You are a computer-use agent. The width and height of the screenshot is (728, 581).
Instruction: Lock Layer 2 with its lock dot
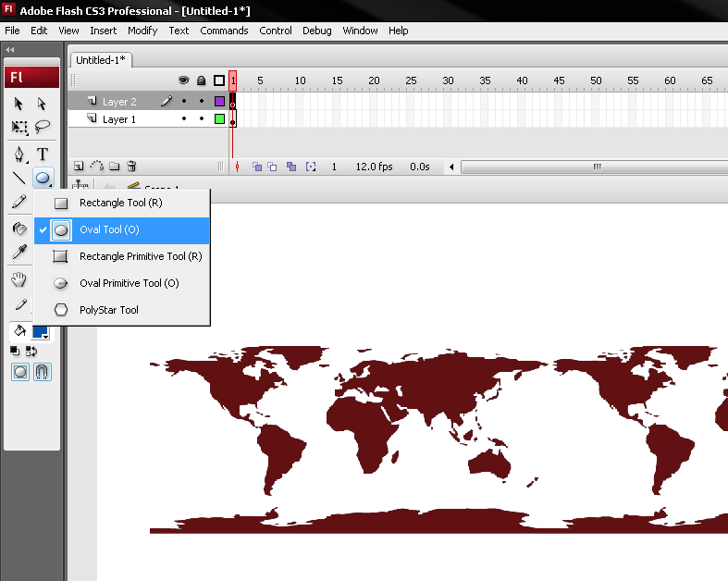coord(202,101)
